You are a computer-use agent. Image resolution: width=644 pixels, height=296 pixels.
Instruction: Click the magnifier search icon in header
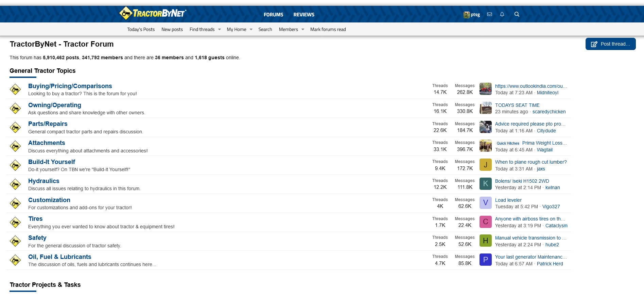pyautogui.click(x=517, y=14)
